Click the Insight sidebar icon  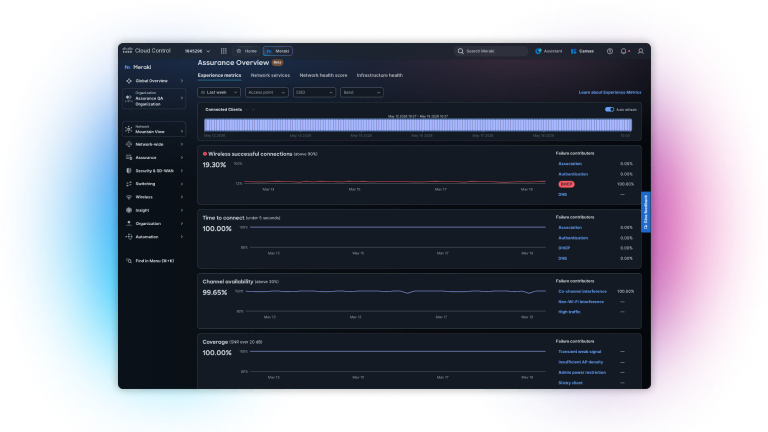(x=129, y=210)
